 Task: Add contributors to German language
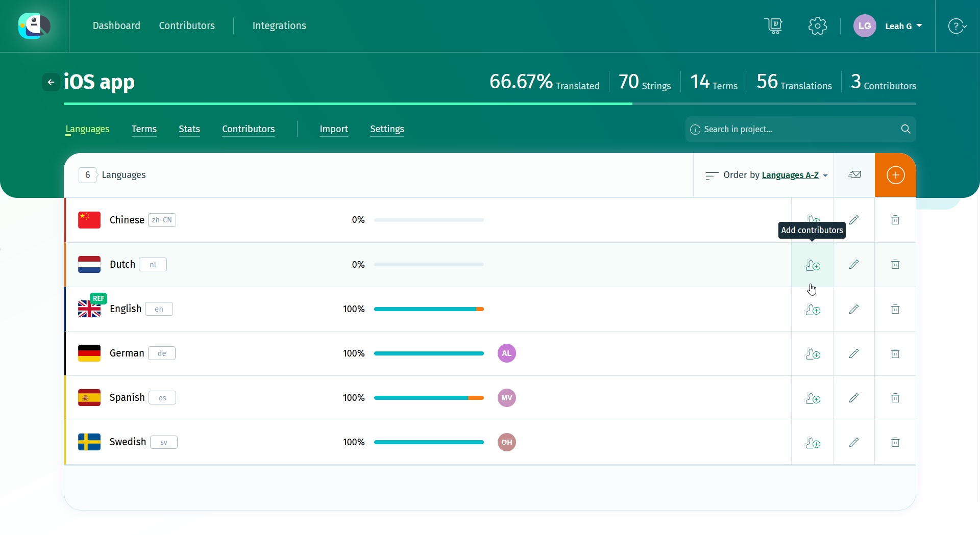pyautogui.click(x=812, y=353)
